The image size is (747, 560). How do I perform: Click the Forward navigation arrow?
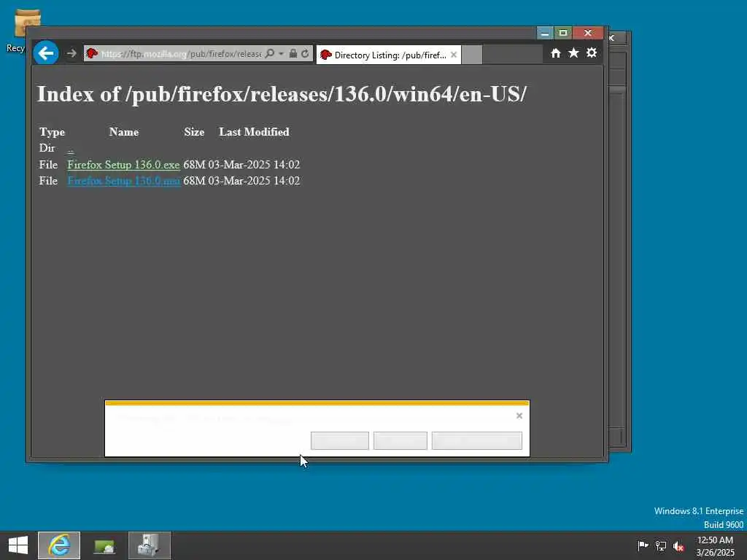[x=71, y=53]
